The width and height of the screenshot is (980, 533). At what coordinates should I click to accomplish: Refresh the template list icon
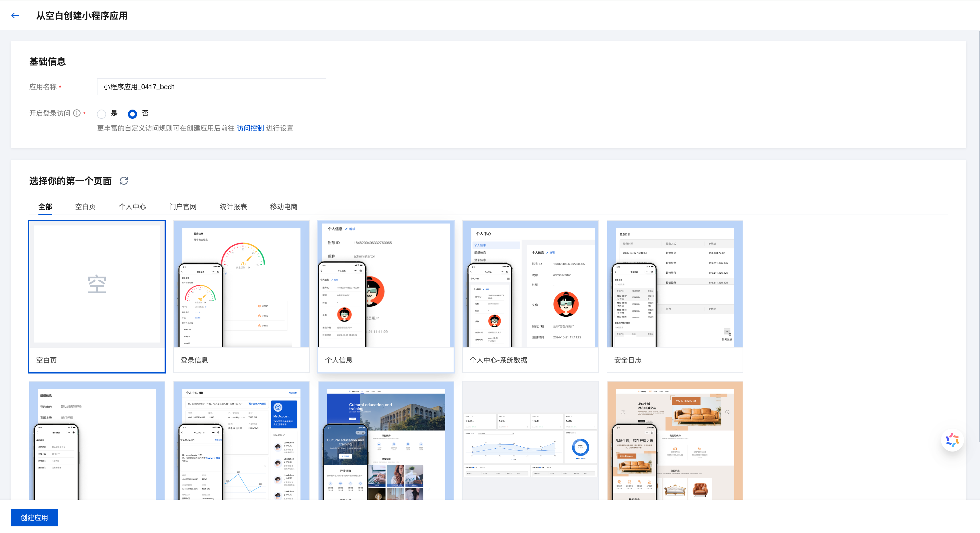click(124, 181)
